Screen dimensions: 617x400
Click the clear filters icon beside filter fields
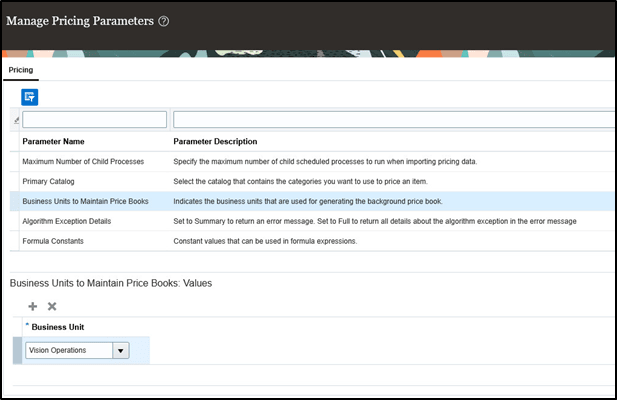click(x=16, y=120)
